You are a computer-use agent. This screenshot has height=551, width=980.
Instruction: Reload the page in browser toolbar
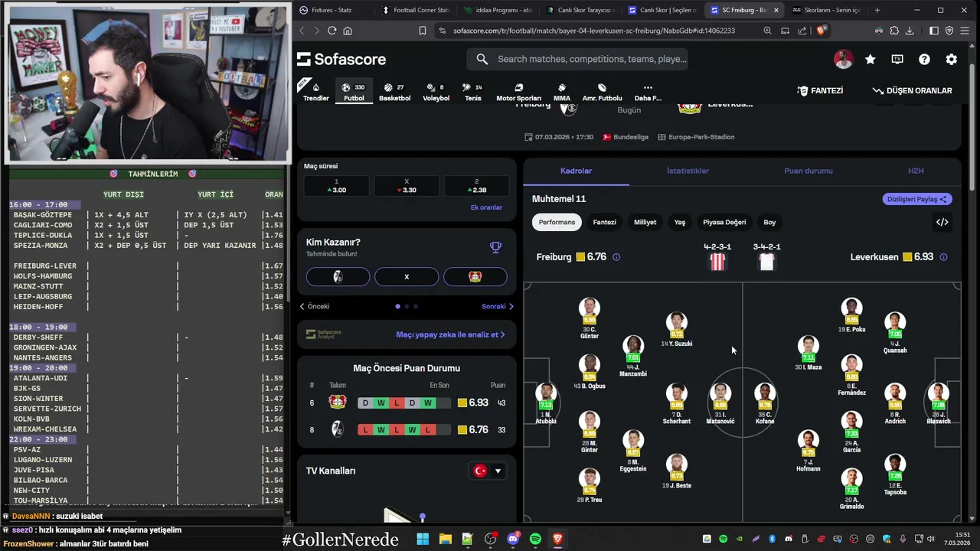pyautogui.click(x=332, y=31)
